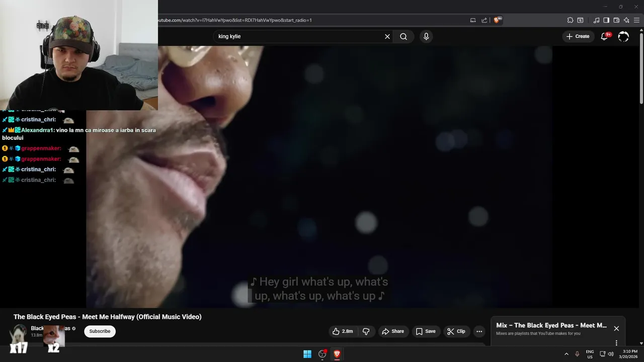This screenshot has width=644, height=362.
Task: Subscribe to The Black Eyed Peas channel
Action: point(100,331)
